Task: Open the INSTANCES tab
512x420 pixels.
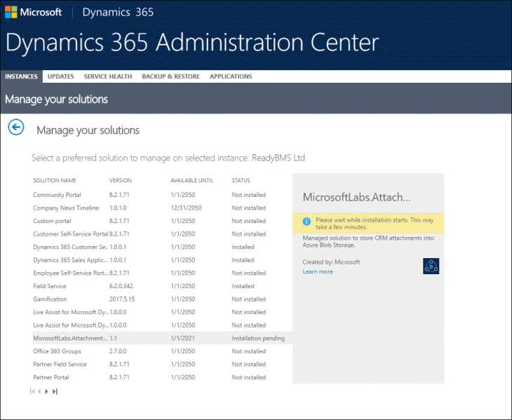Action: pyautogui.click(x=21, y=76)
